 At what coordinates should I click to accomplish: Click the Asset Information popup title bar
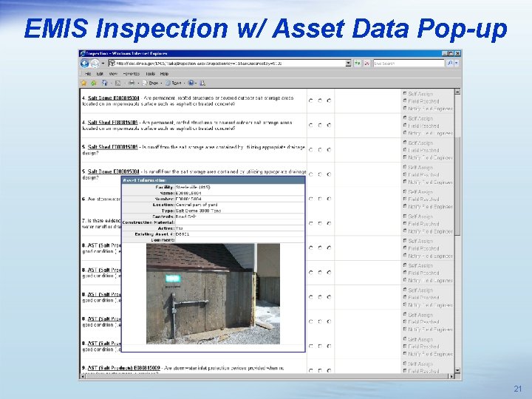click(x=214, y=180)
